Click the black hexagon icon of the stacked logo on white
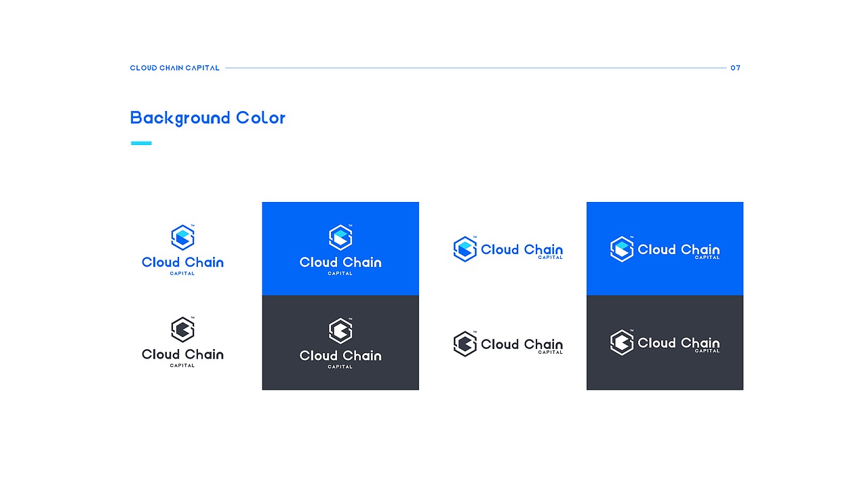 (183, 330)
